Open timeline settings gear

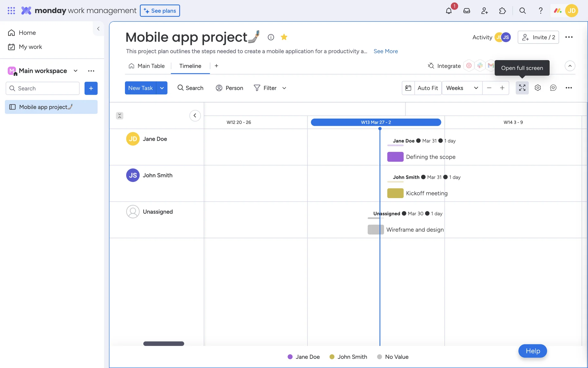tap(538, 88)
